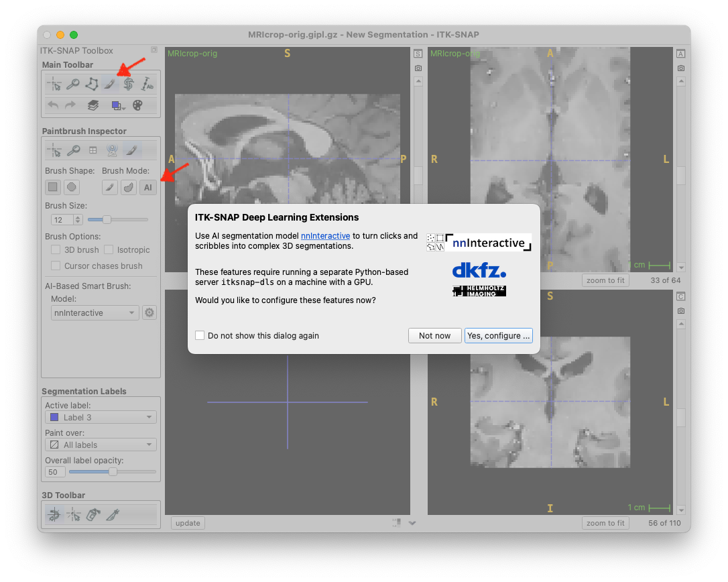Click down arrow on axial slice scrollbar
The image size is (728, 582).
681,267
